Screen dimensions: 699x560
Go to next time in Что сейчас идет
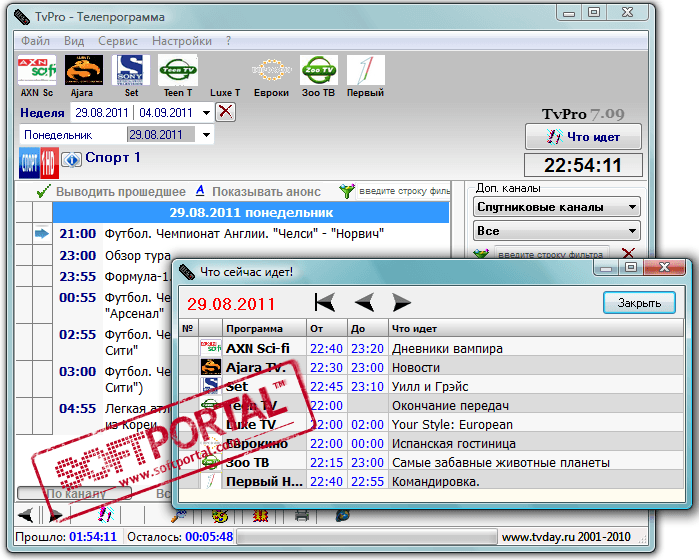click(x=402, y=303)
